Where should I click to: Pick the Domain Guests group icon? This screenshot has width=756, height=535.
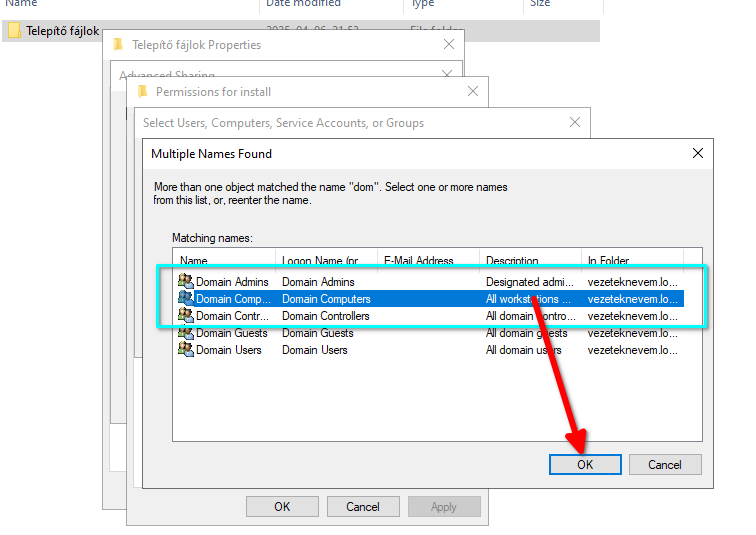pos(186,333)
